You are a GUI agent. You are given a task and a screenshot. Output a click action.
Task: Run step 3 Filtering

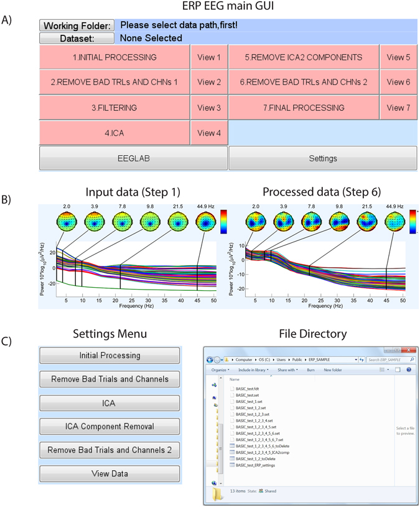tap(114, 108)
